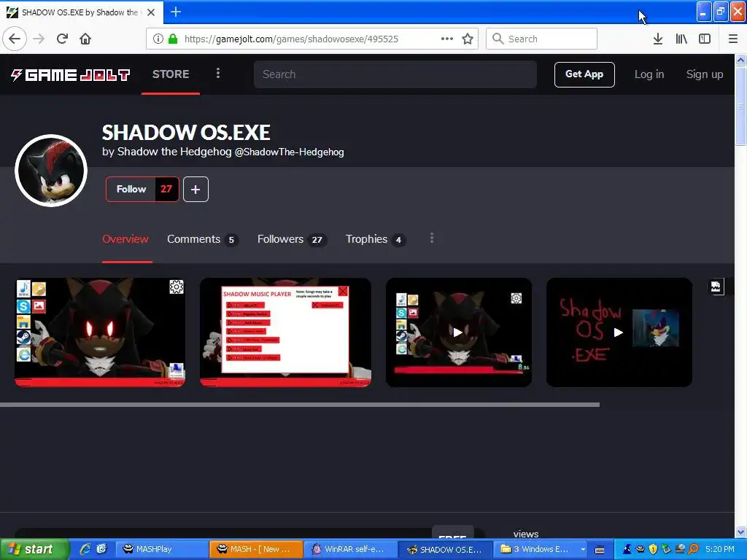Open the browser home page icon
The width and height of the screenshot is (747, 560).
[x=85, y=39]
